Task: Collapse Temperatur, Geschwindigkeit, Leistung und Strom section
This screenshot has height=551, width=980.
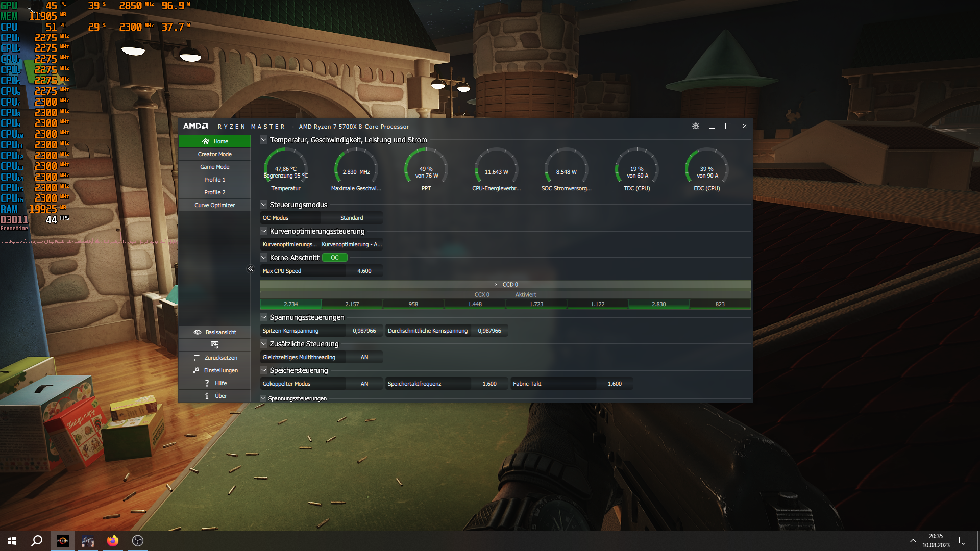Action: coord(264,140)
